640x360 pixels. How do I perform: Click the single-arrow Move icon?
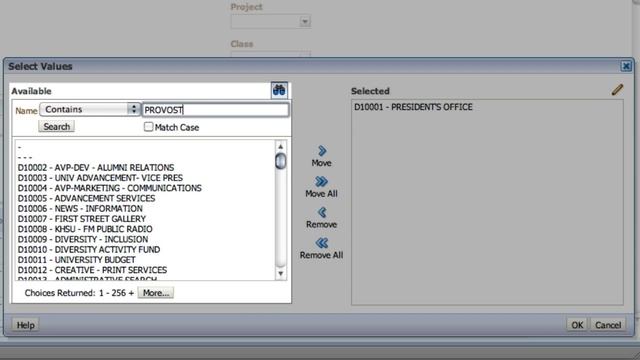click(x=322, y=151)
